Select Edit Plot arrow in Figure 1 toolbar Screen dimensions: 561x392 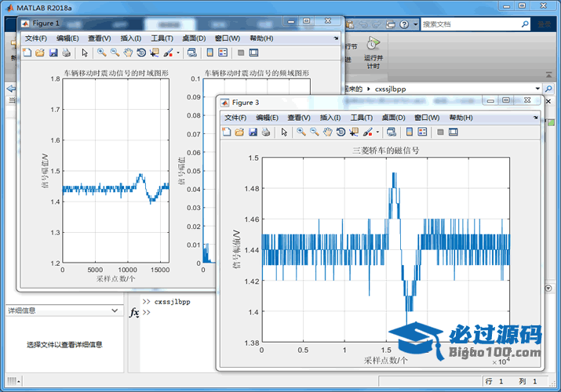(85, 53)
